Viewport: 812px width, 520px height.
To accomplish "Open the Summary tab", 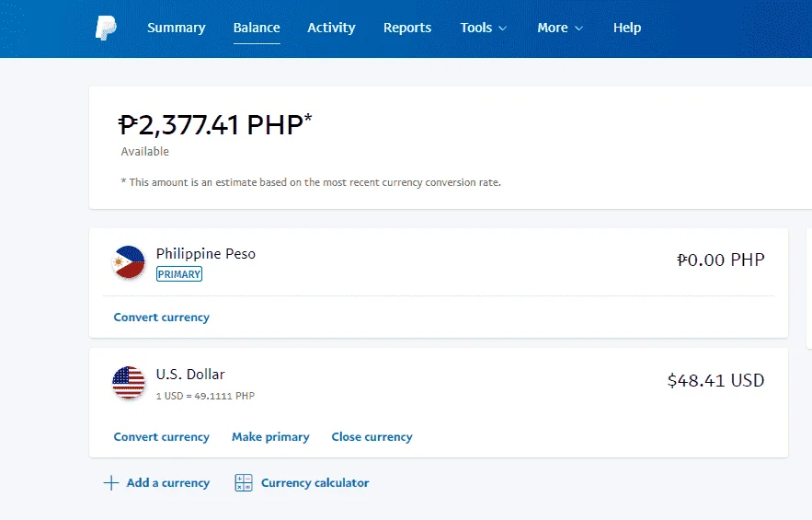I will pos(176,28).
